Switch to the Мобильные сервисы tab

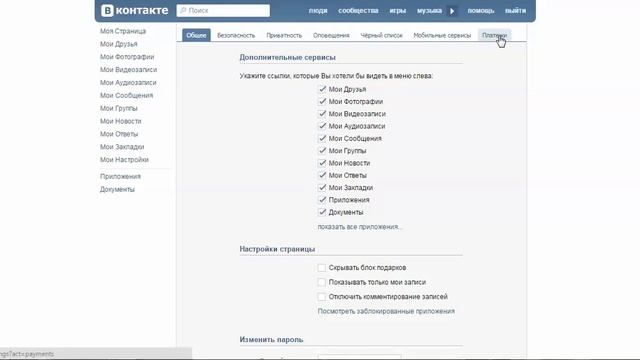[442, 36]
